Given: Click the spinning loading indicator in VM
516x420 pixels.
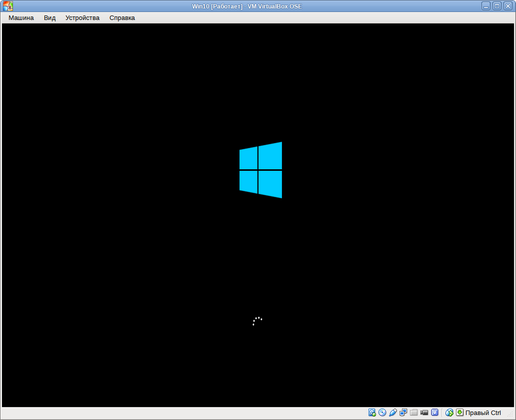Looking at the screenshot, I should pos(257,321).
